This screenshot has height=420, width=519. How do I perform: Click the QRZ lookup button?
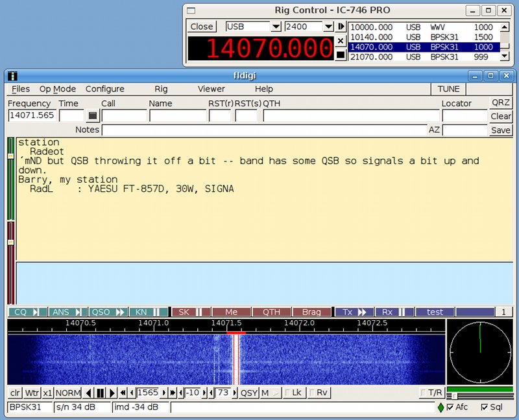500,102
